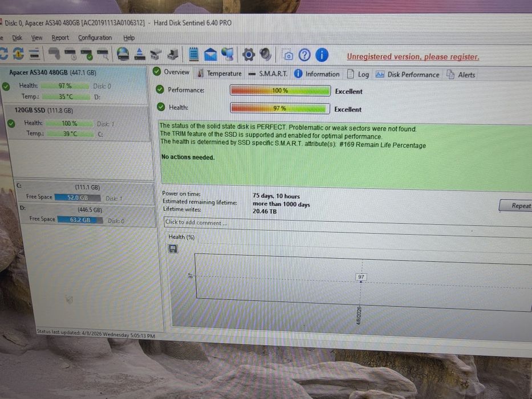Open the View menu
Screen dimensions: 532x399
point(36,38)
